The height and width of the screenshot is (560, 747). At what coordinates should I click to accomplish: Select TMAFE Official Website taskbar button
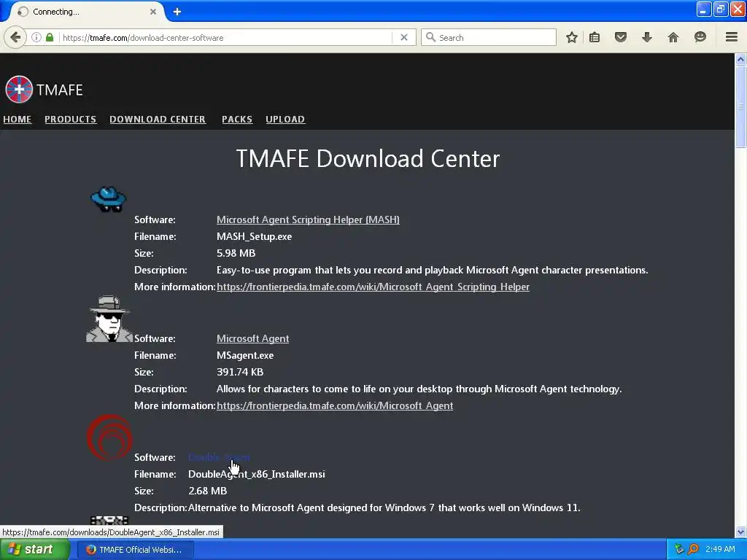136,550
